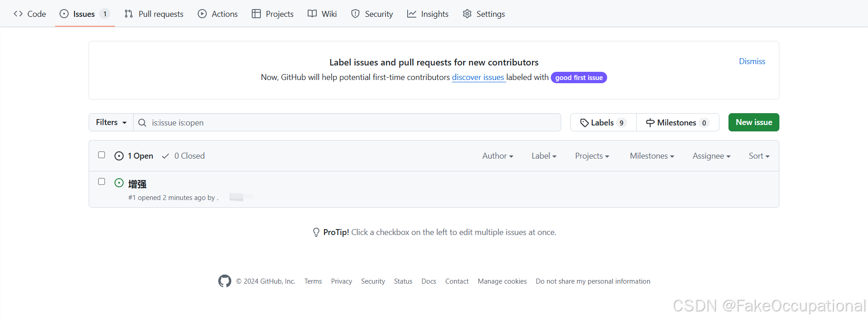Open the Milestones 0 button
Image resolution: width=868 pixels, height=320 pixels.
point(678,122)
